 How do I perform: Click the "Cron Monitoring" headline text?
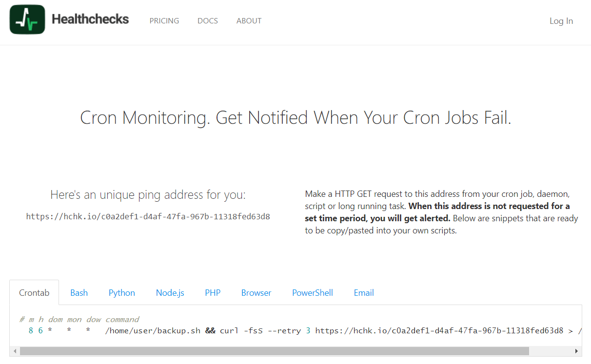295,118
